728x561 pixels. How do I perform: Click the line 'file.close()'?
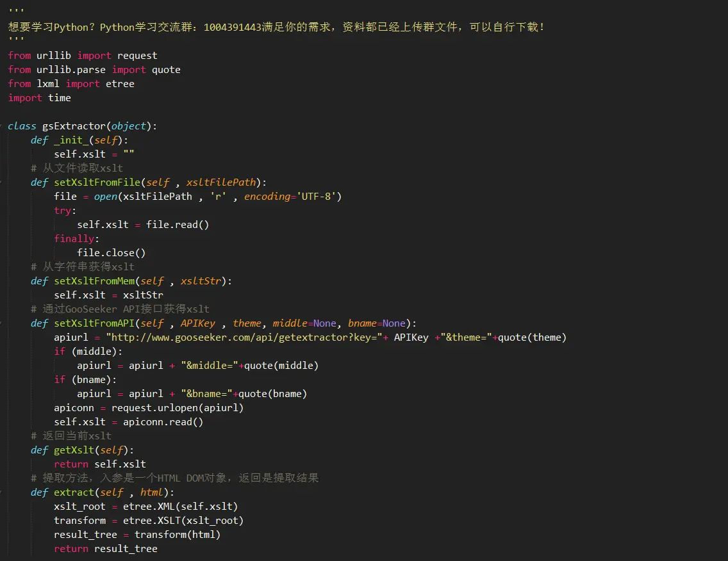point(112,253)
